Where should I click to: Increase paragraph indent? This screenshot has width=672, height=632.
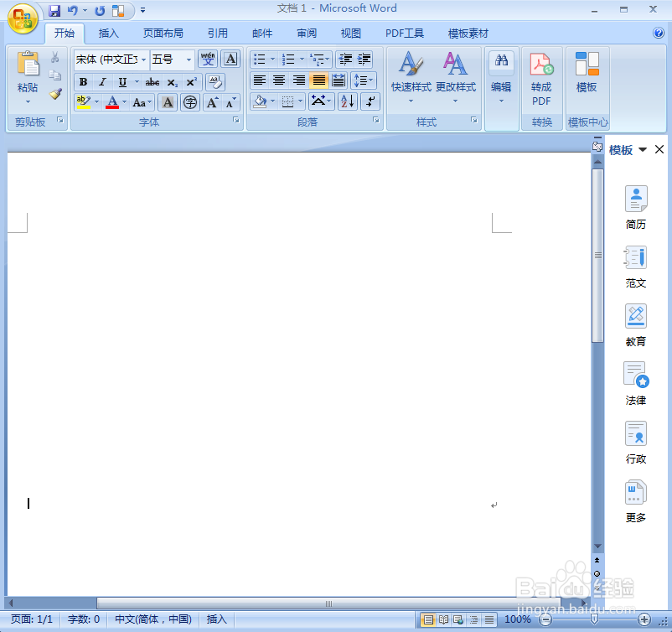point(364,59)
